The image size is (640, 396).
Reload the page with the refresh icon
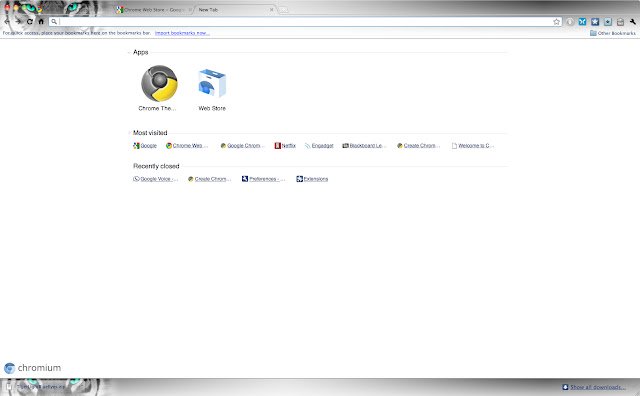30,22
